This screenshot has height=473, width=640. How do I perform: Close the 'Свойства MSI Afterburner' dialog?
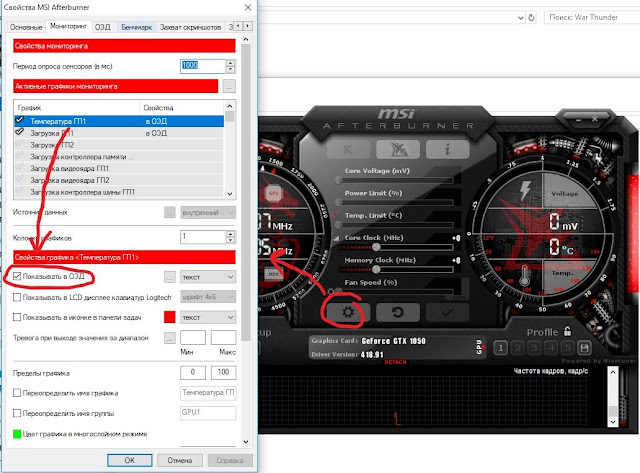(248, 7)
